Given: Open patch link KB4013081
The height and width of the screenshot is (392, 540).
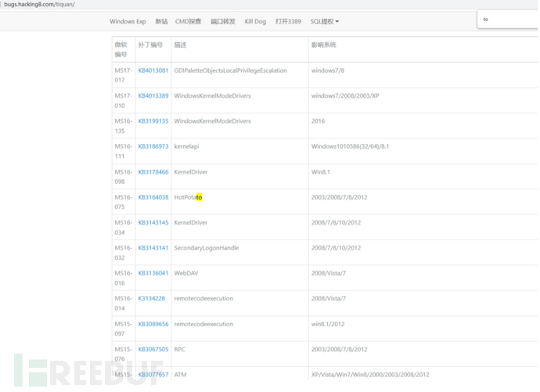Looking at the screenshot, I should tap(153, 70).
